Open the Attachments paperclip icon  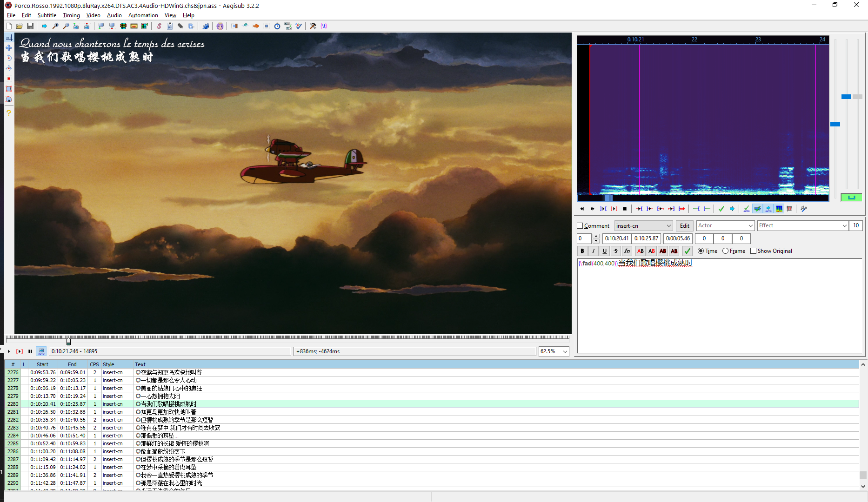point(180,26)
